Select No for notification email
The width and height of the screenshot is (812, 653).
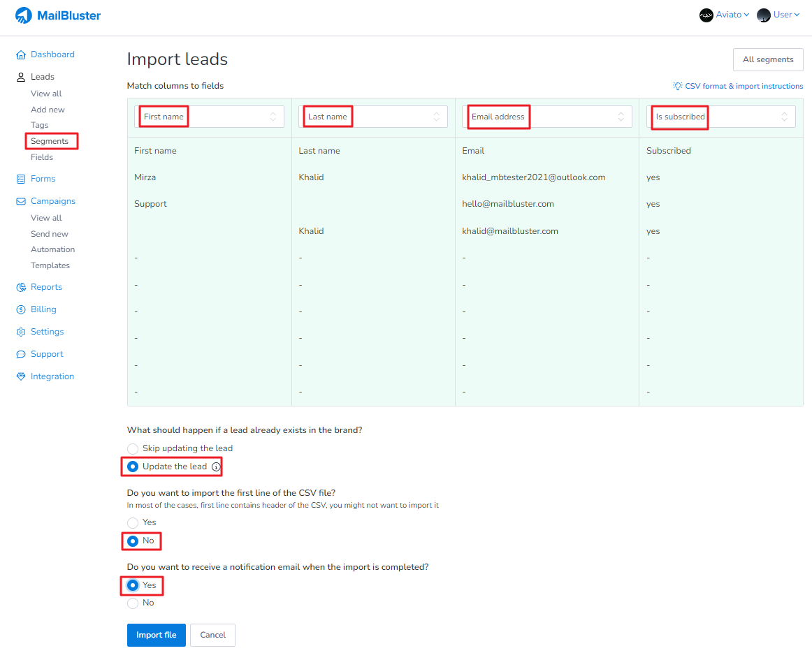pyautogui.click(x=133, y=603)
